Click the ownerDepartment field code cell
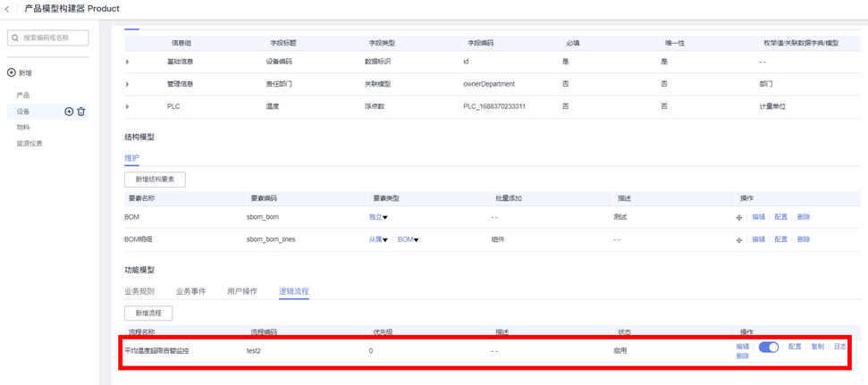 pos(489,84)
